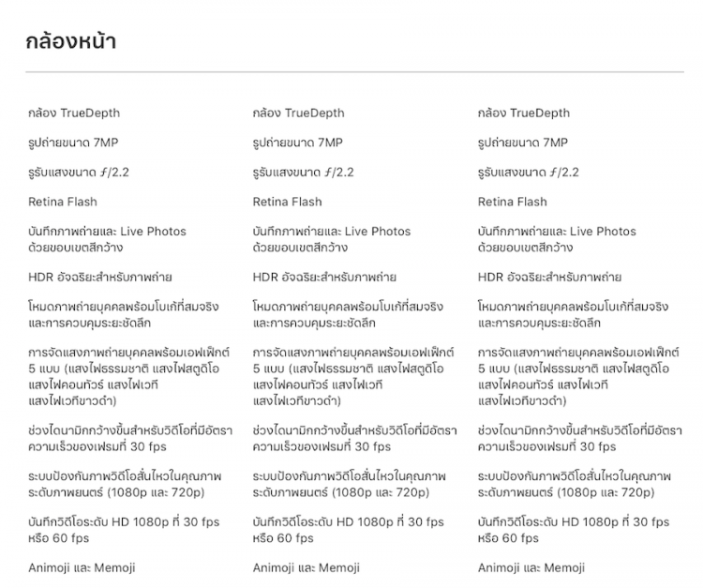Click Animoji และ Memoji in the left column
This screenshot has width=703, height=588.
coord(82,568)
